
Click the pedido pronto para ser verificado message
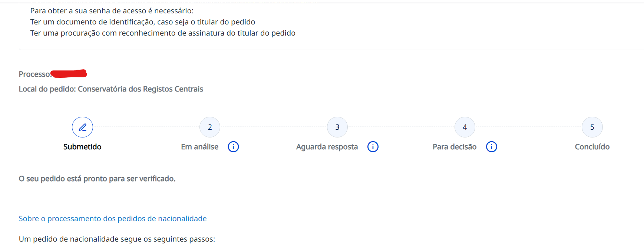[97, 179]
